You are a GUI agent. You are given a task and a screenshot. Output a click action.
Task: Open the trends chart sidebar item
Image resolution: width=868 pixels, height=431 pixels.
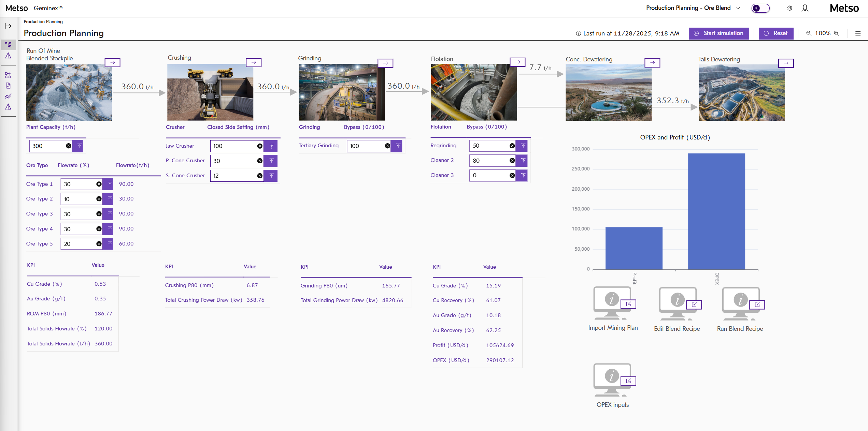coord(8,96)
